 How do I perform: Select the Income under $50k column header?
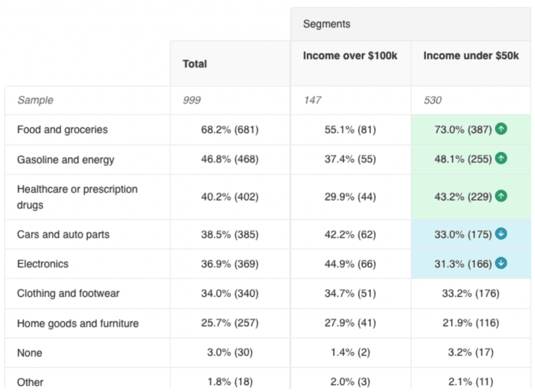tap(471, 55)
